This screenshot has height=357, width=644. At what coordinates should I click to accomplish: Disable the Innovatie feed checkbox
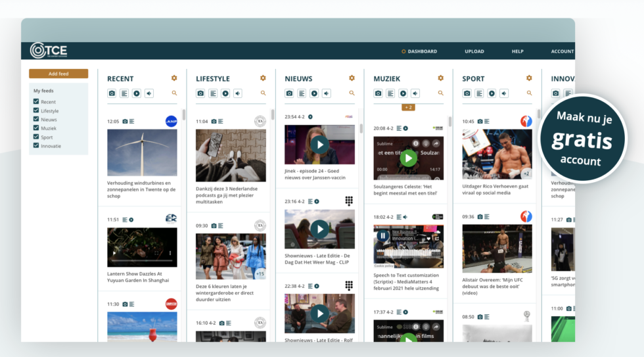coord(36,146)
